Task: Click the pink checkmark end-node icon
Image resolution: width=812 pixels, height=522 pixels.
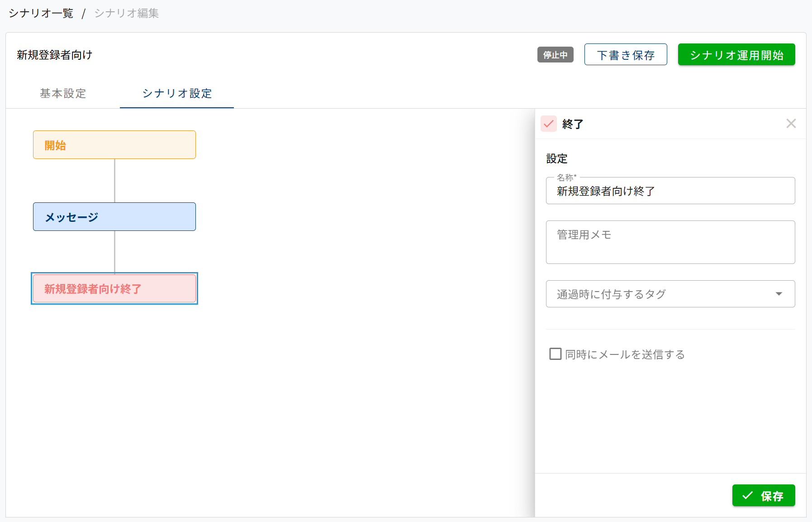Action: 548,124
